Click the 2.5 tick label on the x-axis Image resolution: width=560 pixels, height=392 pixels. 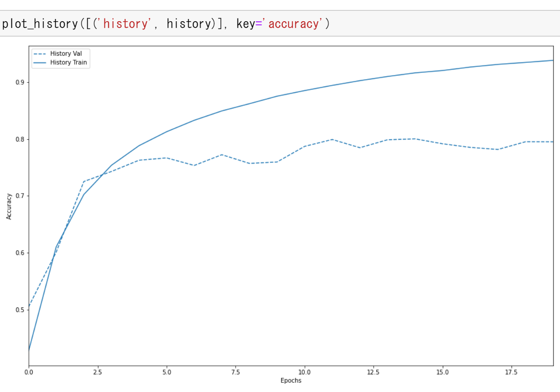coord(98,372)
